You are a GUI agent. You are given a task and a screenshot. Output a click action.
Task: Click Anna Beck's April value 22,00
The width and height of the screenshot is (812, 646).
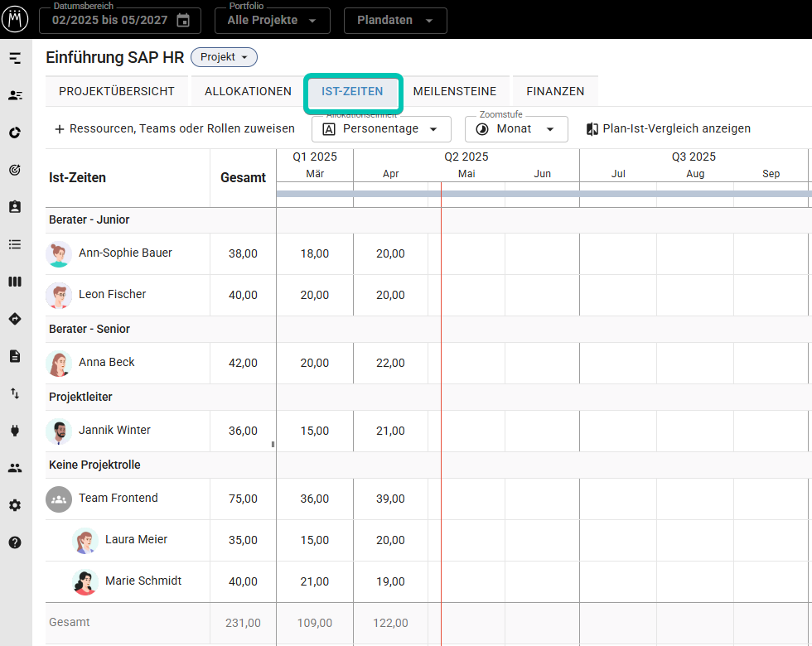click(x=390, y=363)
